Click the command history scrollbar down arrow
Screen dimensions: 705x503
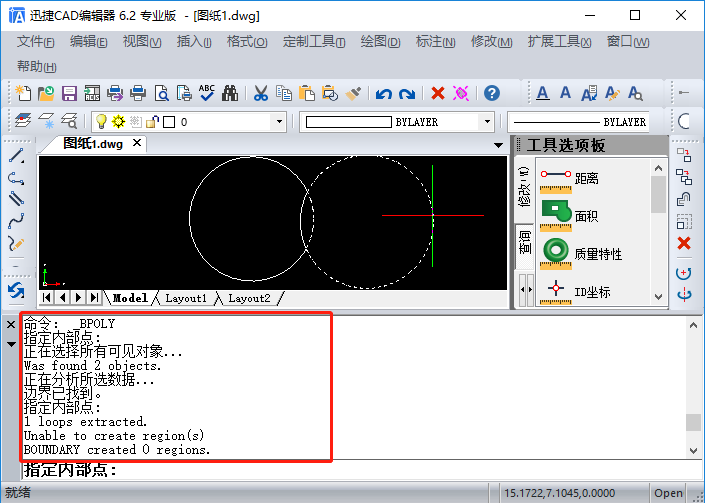click(693, 450)
